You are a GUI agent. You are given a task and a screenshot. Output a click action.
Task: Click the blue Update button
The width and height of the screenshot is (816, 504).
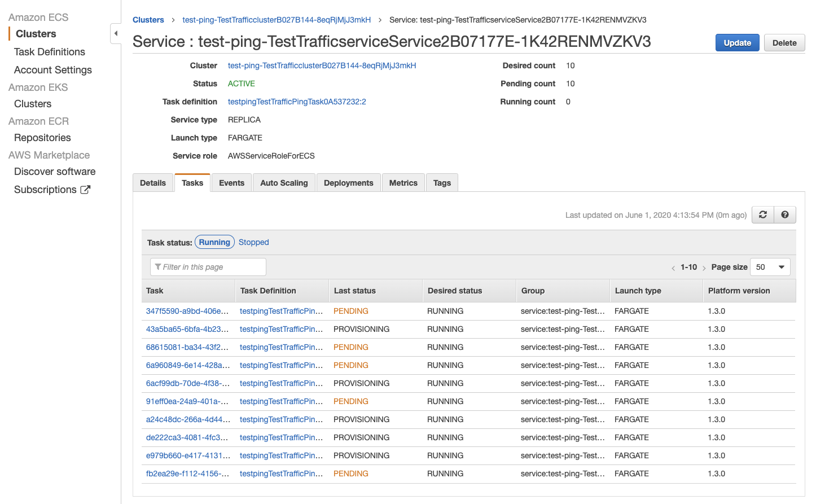pos(738,43)
